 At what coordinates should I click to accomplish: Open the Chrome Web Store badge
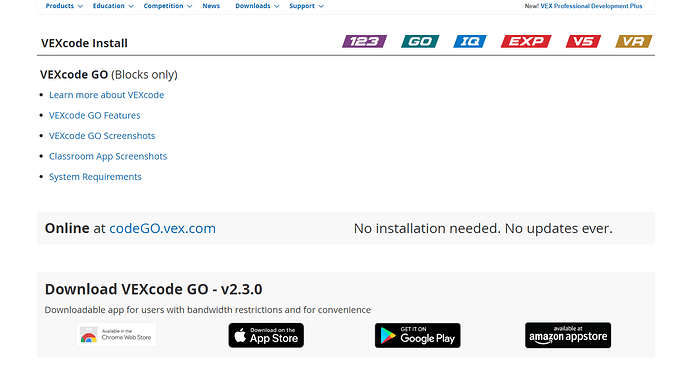tap(116, 335)
